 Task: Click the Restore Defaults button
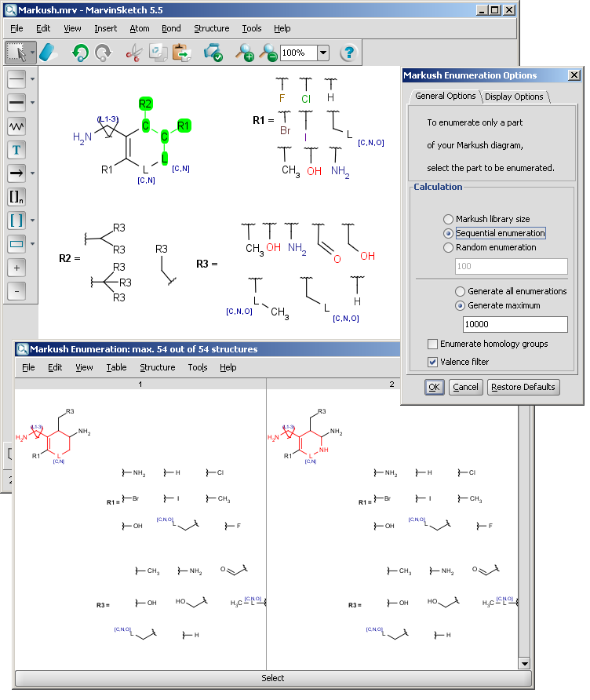point(523,387)
